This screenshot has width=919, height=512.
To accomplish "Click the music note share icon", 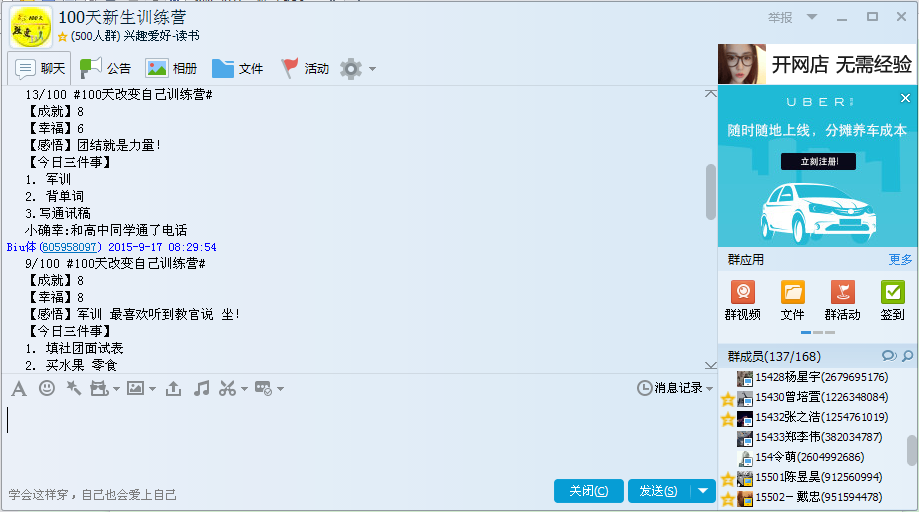I will pos(201,388).
